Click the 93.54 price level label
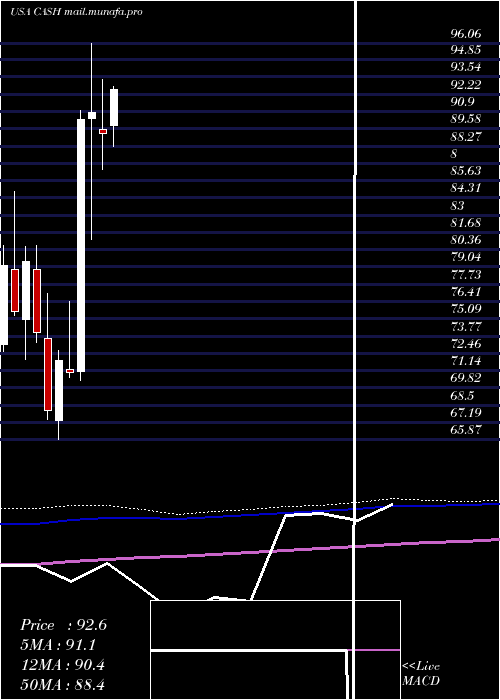This screenshot has width=500, height=700. click(x=466, y=67)
